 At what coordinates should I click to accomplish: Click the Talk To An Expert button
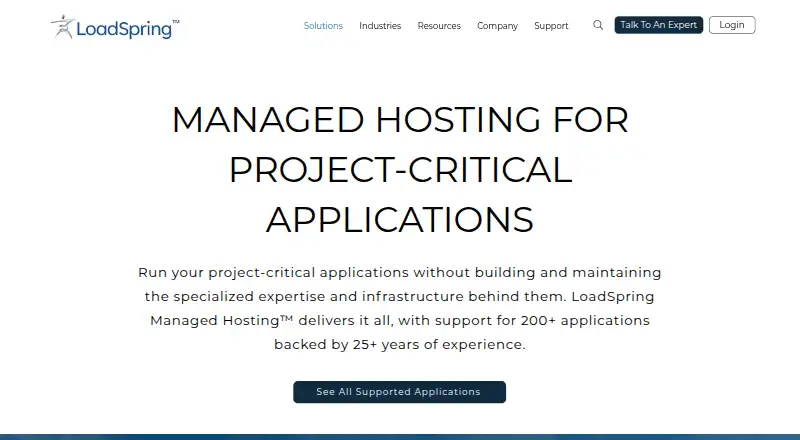tap(659, 25)
